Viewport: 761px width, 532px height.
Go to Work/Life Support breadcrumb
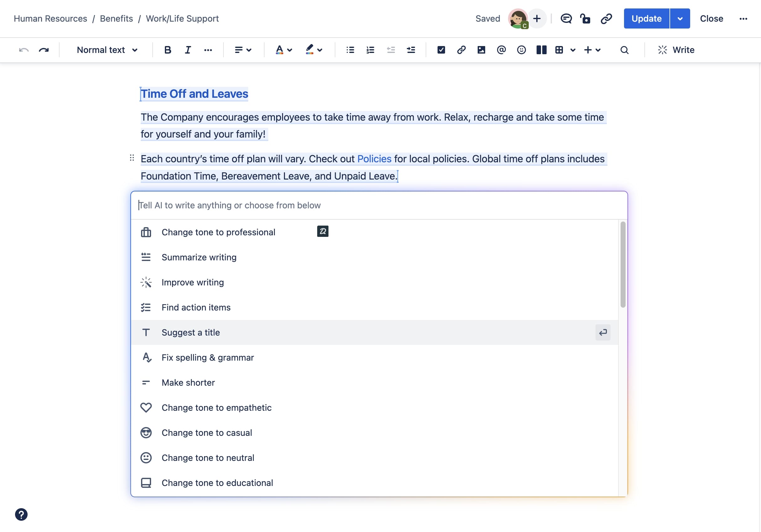pyautogui.click(x=182, y=18)
